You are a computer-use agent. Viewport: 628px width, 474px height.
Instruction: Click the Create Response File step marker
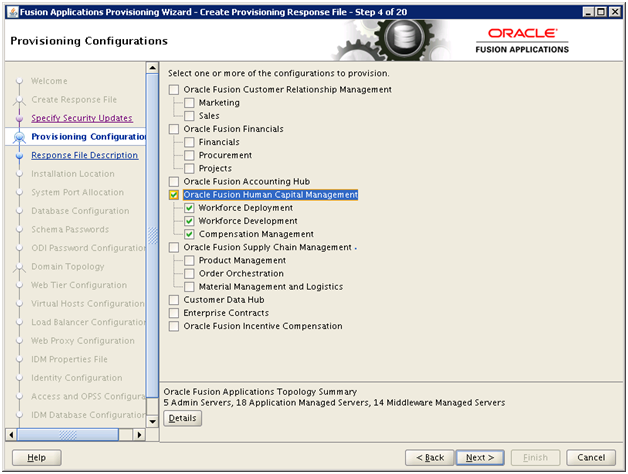click(x=19, y=100)
